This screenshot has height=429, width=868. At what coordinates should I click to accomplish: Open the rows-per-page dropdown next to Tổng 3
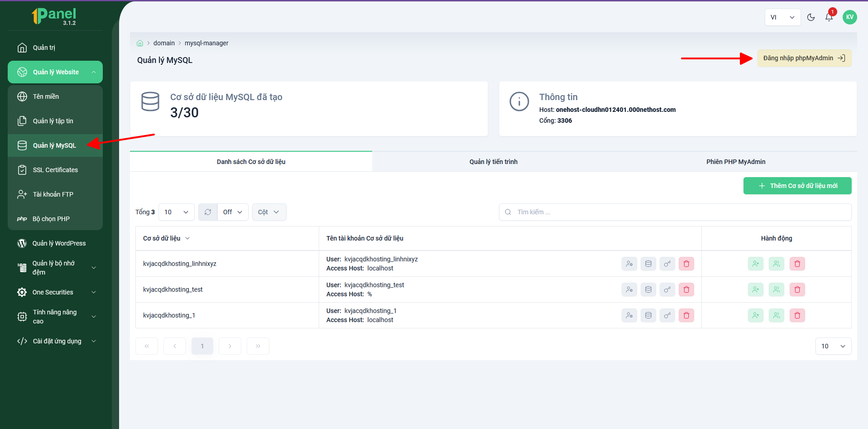(x=177, y=212)
